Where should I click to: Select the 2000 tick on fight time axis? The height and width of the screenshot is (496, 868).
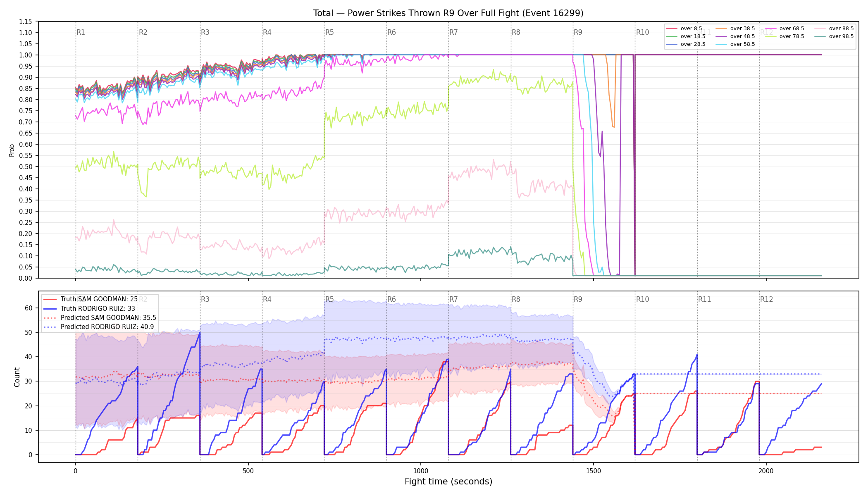pos(766,471)
